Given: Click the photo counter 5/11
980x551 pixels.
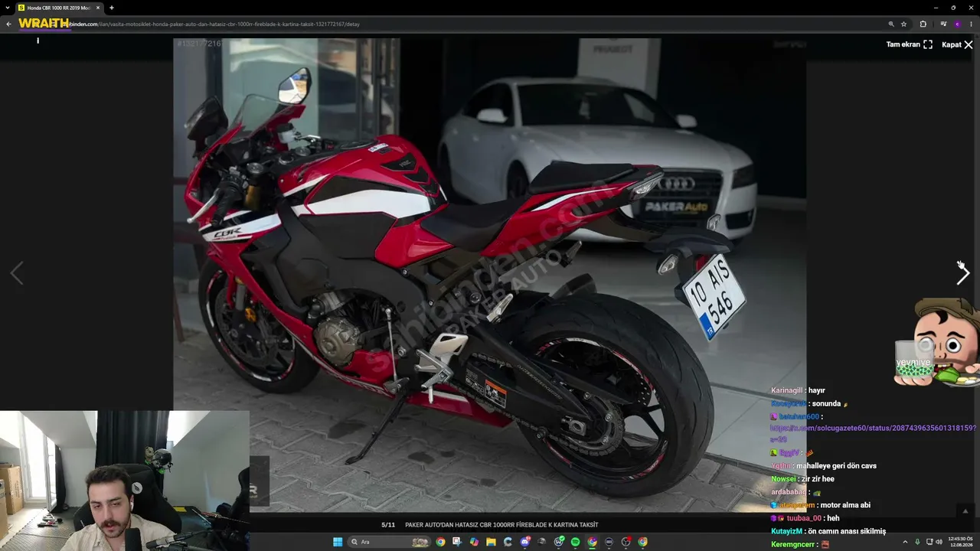Looking at the screenshot, I should [x=388, y=525].
